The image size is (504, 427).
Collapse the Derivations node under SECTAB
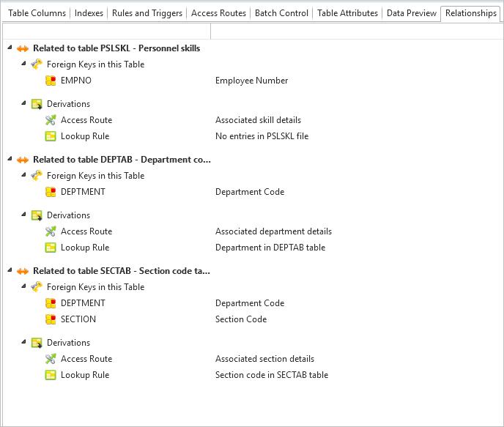(23, 342)
